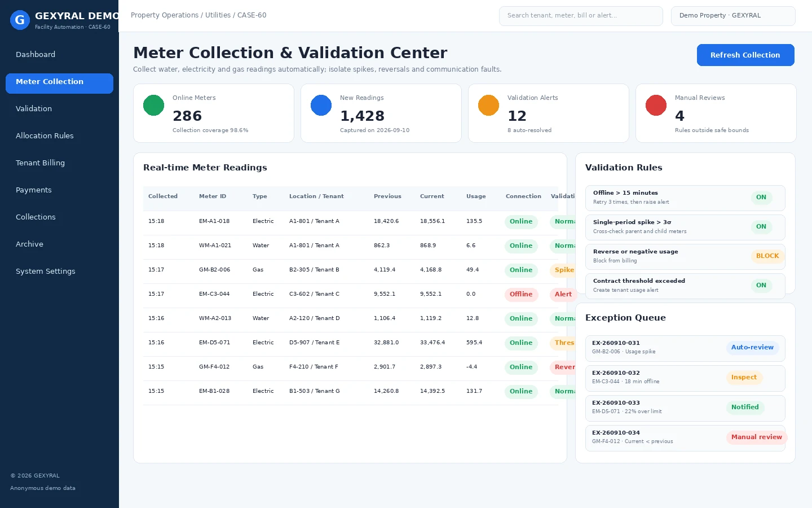The width and height of the screenshot is (812, 508).
Task: Click location D5-907 / Tenant E
Action: pyautogui.click(x=314, y=343)
